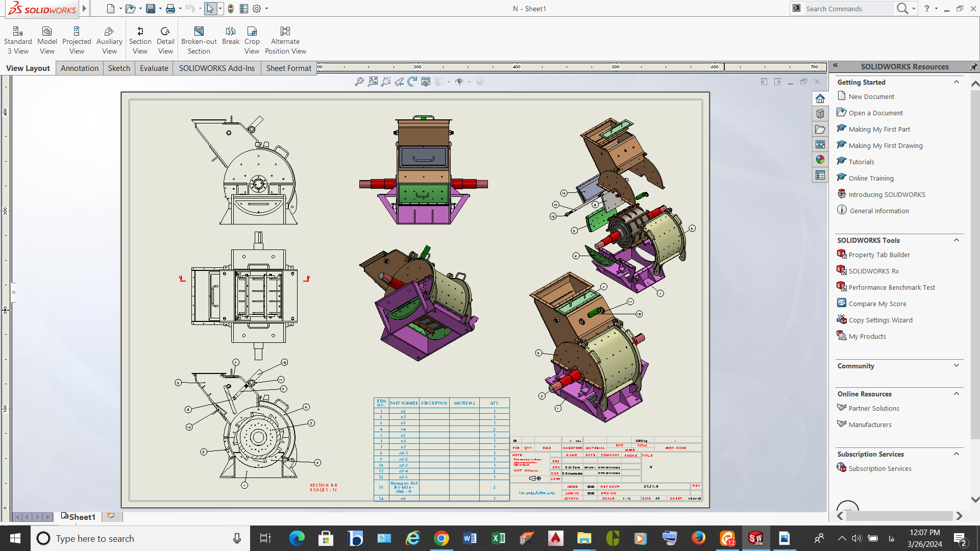Switch to the Annotation tab
Image resolution: width=980 pixels, height=551 pixels.
tap(80, 68)
